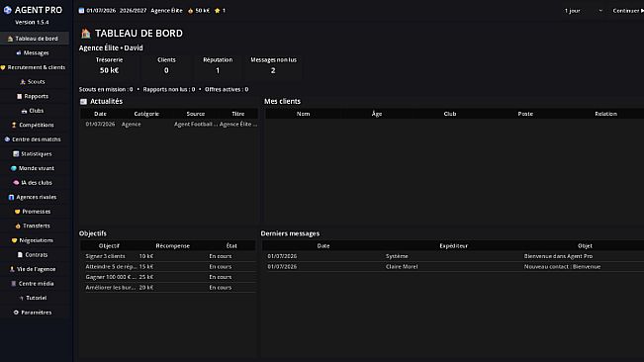Select the 'Signer 3 clients' objective row
644x362 pixels.
click(168, 256)
